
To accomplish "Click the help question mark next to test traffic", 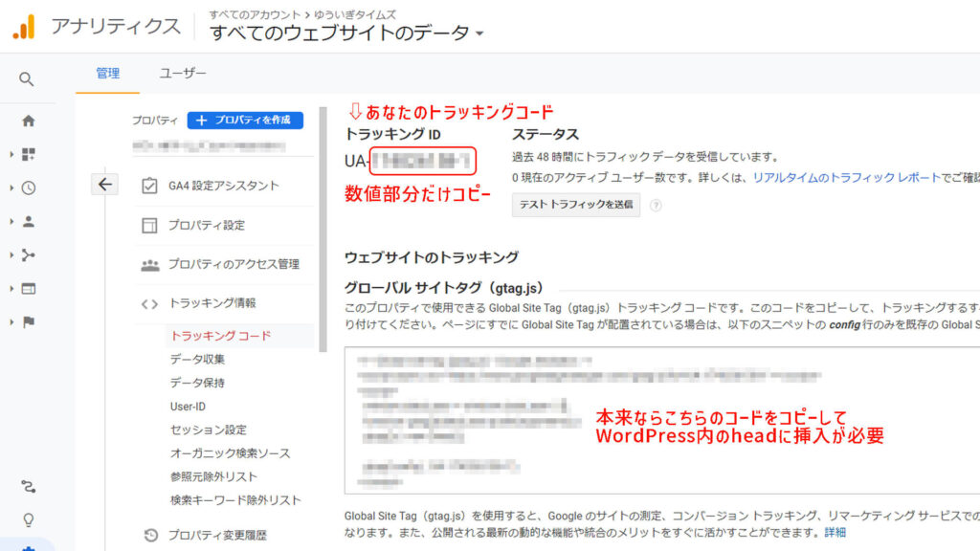I will pos(656,205).
